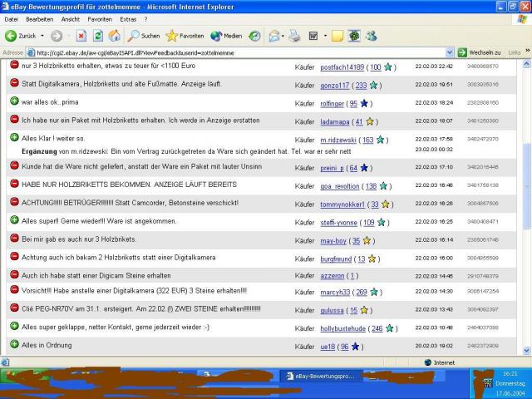Click feedback score 246 link
Screen dimensions: 532x399
377,328
